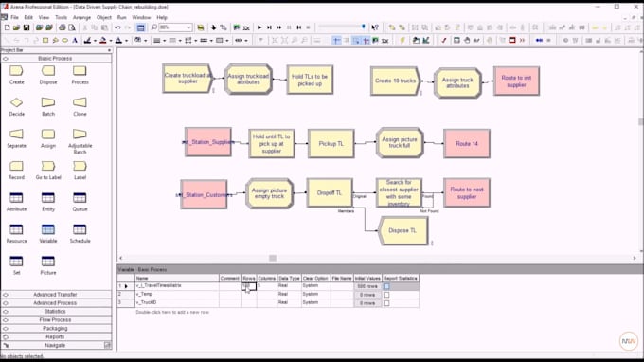Image resolution: width=644 pixels, height=362 pixels.
Task: Select the Batch module icon in panel
Action: 48,102
